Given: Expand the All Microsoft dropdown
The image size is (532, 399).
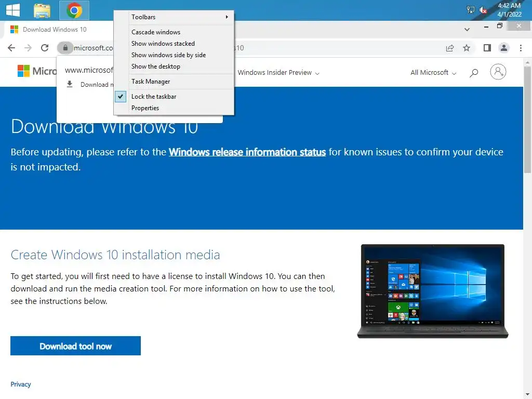Looking at the screenshot, I should (x=433, y=73).
